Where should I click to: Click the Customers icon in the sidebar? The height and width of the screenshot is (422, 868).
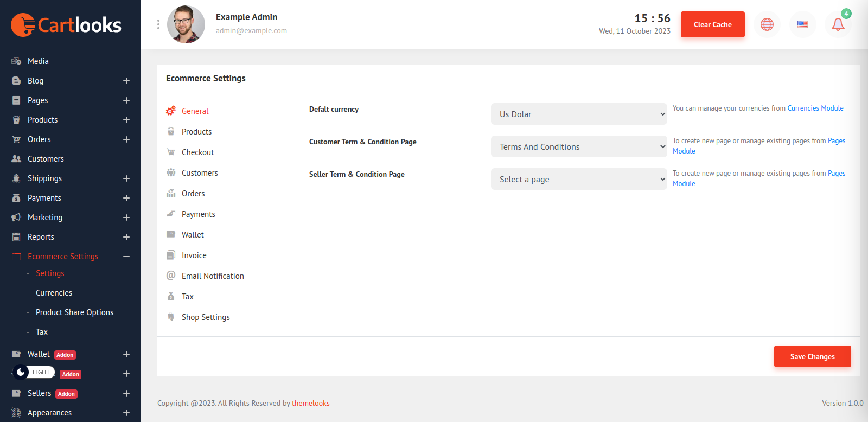(16, 159)
